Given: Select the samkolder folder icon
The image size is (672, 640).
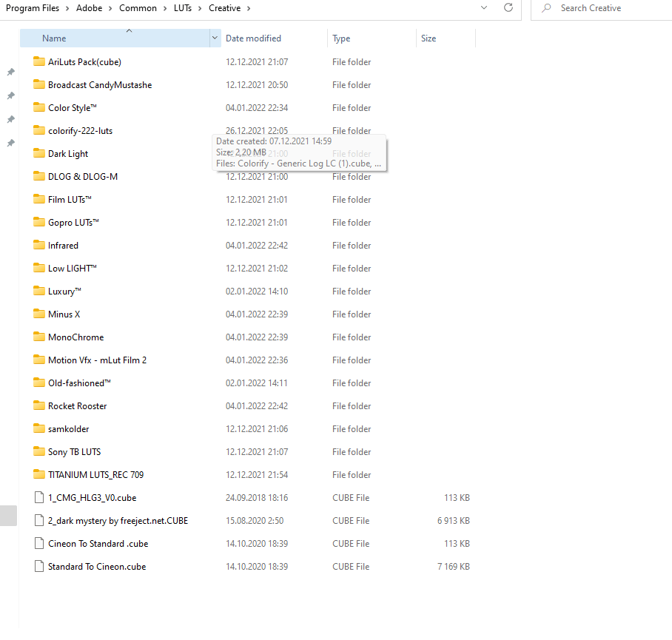Looking at the screenshot, I should [x=39, y=428].
